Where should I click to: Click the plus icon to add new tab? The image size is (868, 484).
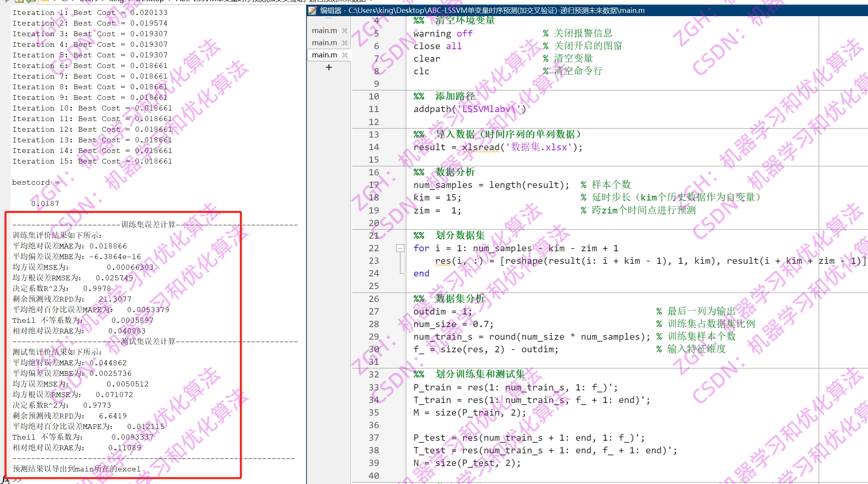point(329,67)
